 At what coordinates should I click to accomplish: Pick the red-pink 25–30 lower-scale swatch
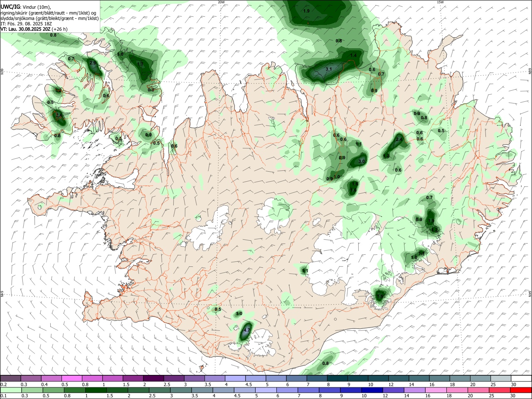(500, 390)
